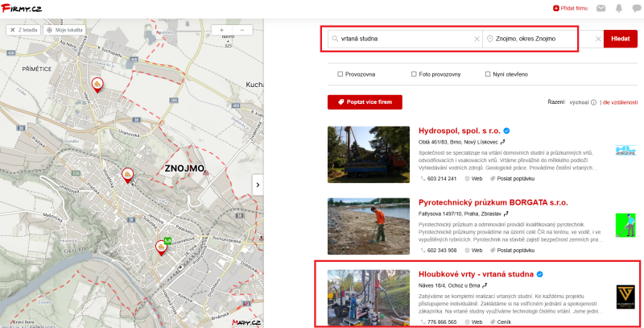This screenshot has width=644, height=328.
Task: Click the Hledat search button
Action: [620, 39]
